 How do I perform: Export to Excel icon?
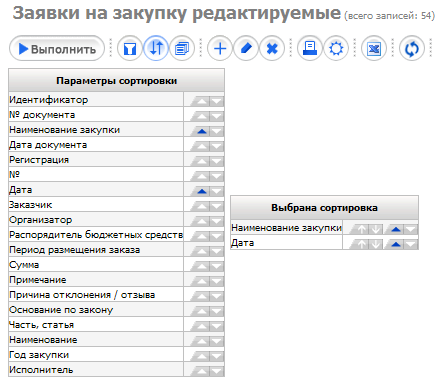(x=374, y=49)
